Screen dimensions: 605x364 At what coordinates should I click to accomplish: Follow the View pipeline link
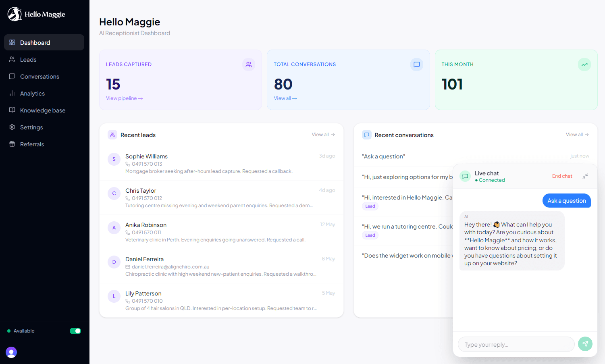click(125, 98)
